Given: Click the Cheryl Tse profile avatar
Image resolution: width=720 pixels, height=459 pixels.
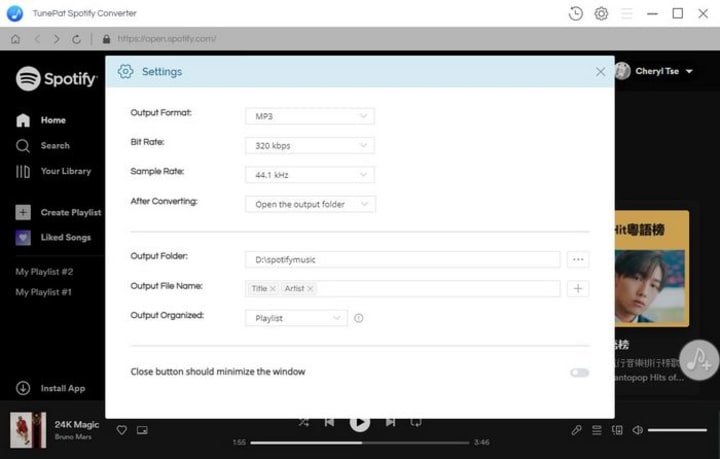Looking at the screenshot, I should [x=623, y=71].
